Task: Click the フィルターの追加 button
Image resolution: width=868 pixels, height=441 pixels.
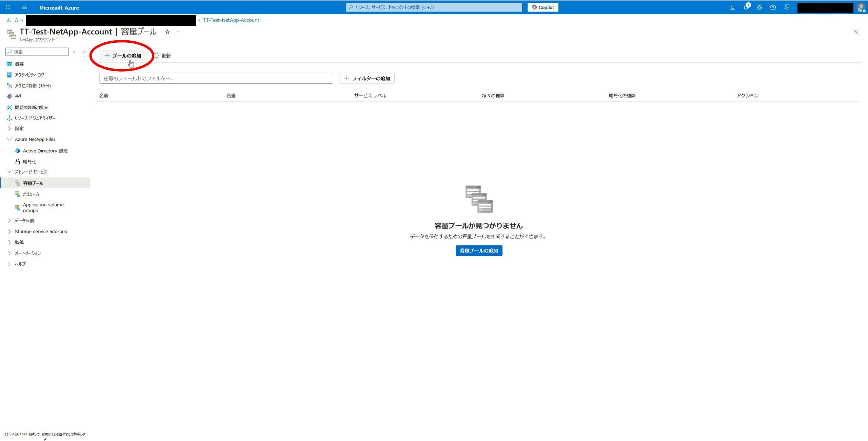Action: coord(367,78)
